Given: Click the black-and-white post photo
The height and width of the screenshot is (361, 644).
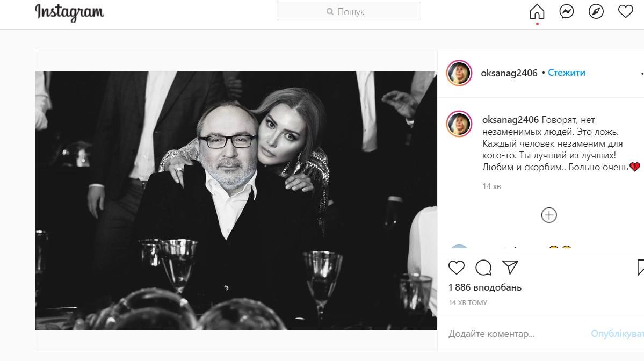Looking at the screenshot, I should (236, 200).
